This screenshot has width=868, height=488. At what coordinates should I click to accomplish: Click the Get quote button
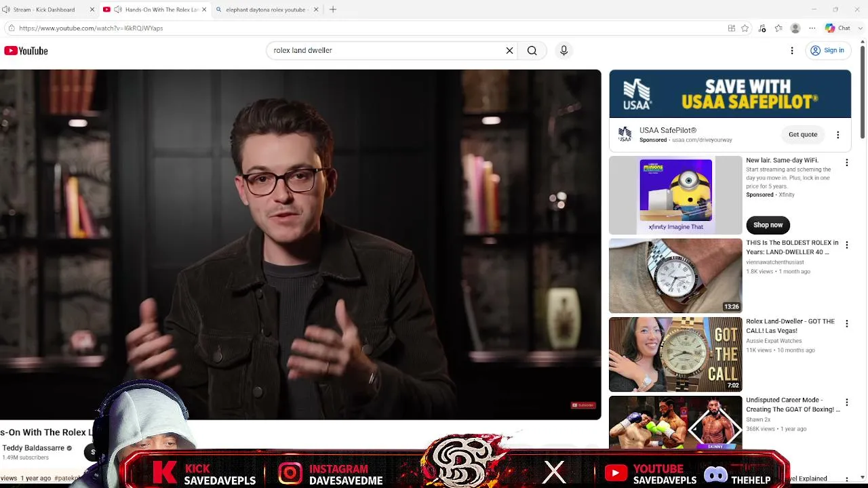point(803,135)
